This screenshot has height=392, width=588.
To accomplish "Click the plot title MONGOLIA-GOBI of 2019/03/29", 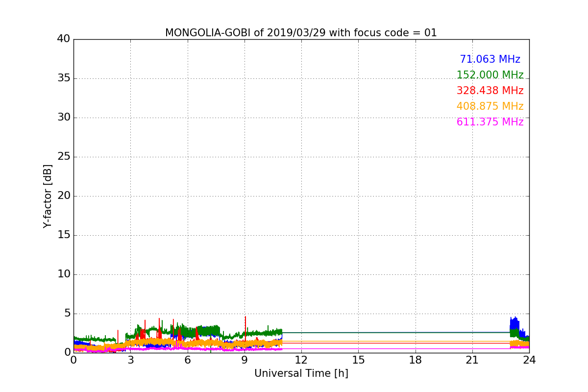I will (301, 33).
